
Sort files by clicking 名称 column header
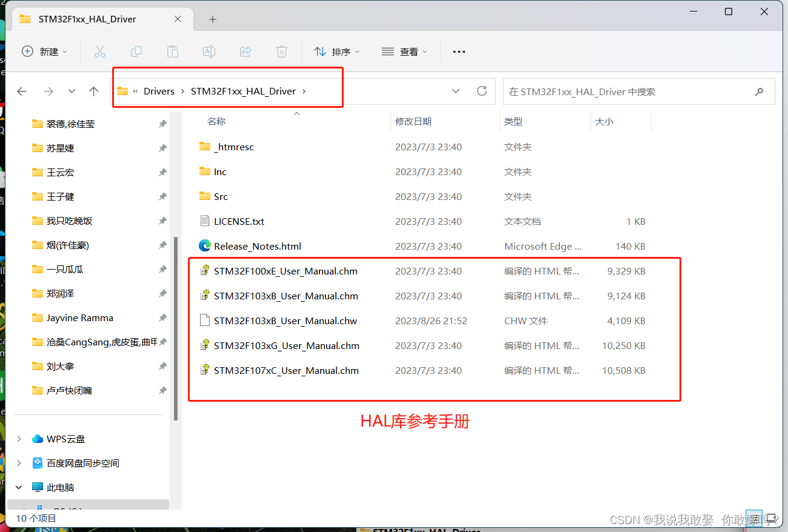(217, 121)
